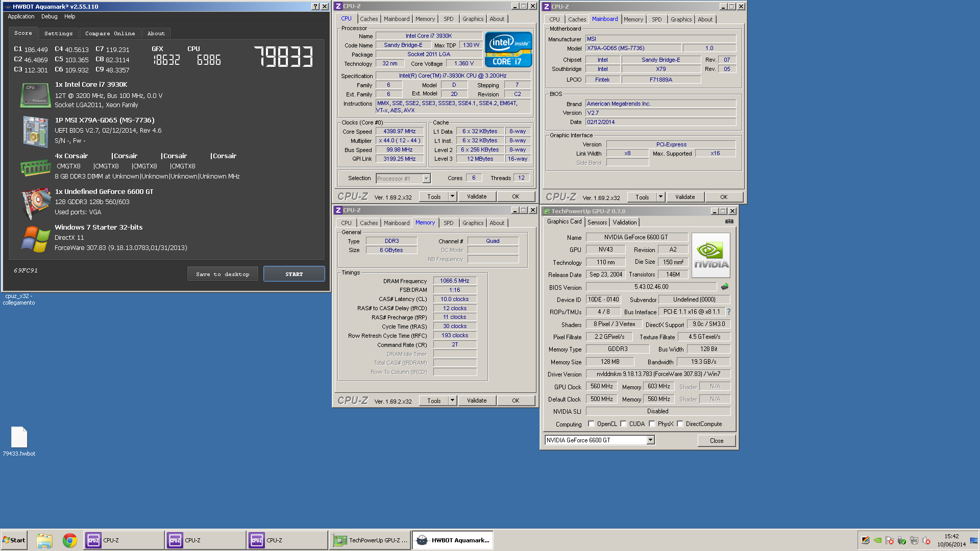Switch to first CPU-Z taskbar window
Viewport: 980px width, 551px height.
(x=124, y=540)
